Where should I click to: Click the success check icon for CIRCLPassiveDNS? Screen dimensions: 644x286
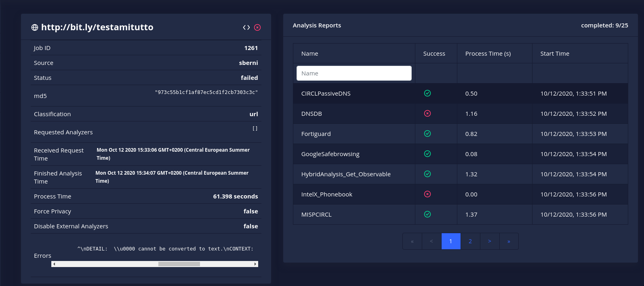427,93
